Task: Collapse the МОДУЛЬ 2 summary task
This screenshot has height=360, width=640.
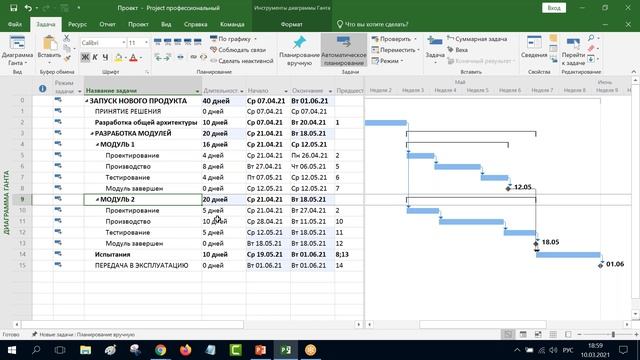Action: point(98,200)
